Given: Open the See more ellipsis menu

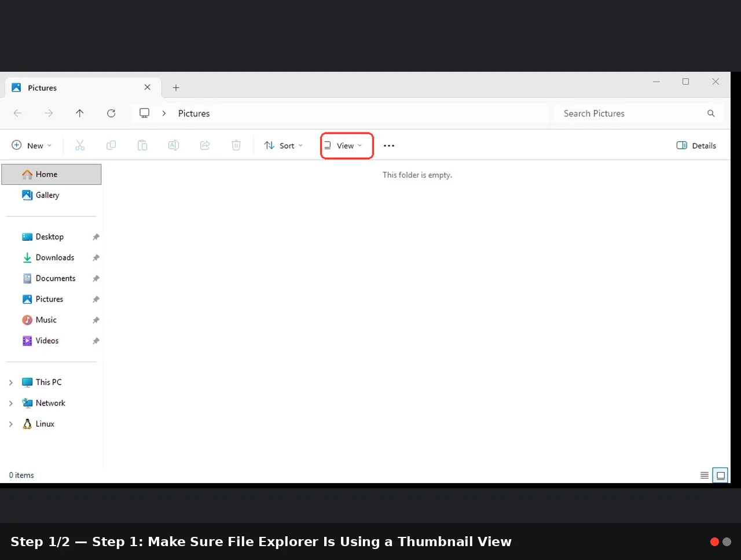Looking at the screenshot, I should 389,146.
